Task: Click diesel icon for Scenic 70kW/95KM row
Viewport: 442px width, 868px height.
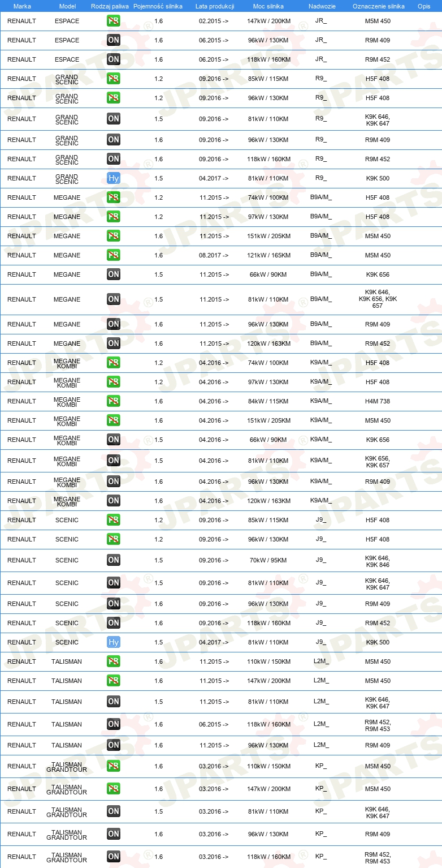Action: pyautogui.click(x=114, y=560)
